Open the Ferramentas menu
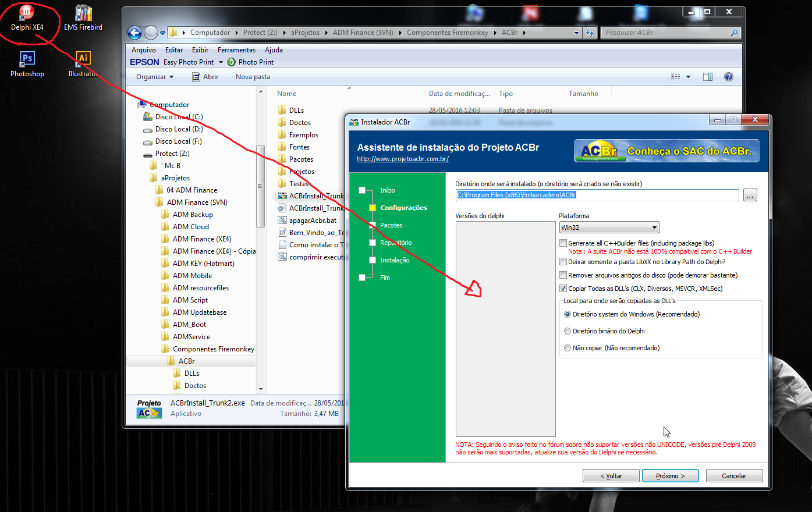Image resolution: width=812 pixels, height=512 pixels. coord(236,50)
